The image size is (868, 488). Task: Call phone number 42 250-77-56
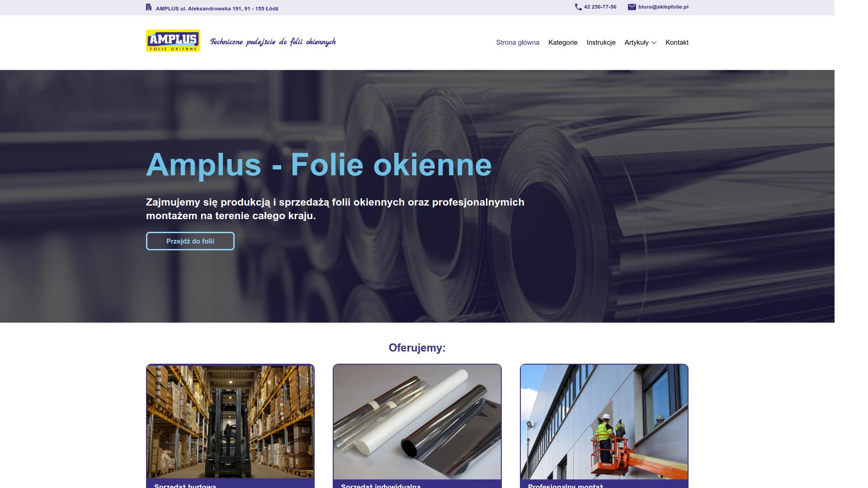pyautogui.click(x=600, y=7)
